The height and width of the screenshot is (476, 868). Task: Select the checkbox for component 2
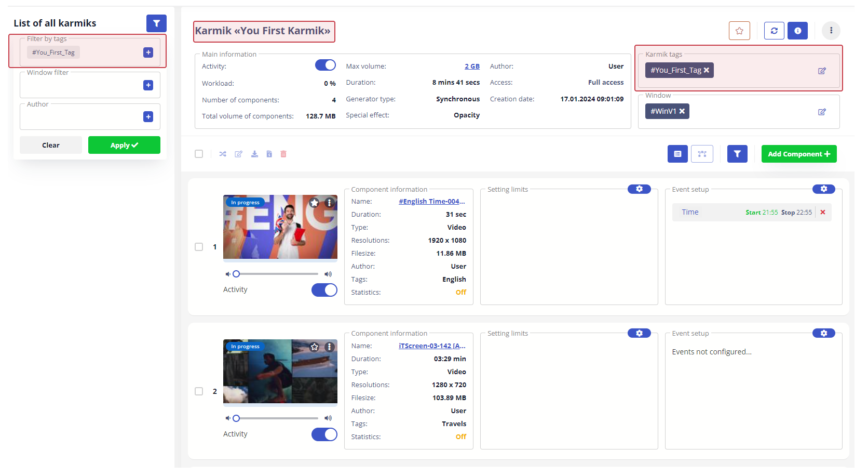tap(199, 391)
